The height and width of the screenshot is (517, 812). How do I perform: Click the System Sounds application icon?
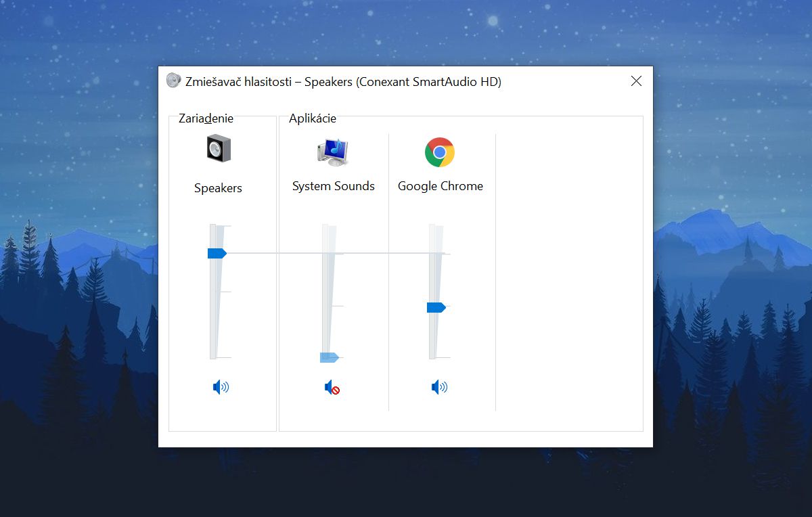tap(332, 152)
